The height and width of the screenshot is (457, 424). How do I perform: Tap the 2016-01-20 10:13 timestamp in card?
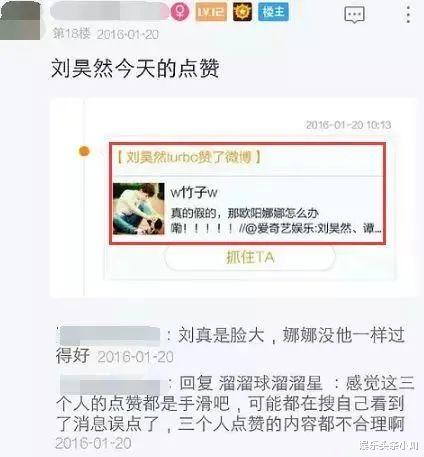click(348, 125)
